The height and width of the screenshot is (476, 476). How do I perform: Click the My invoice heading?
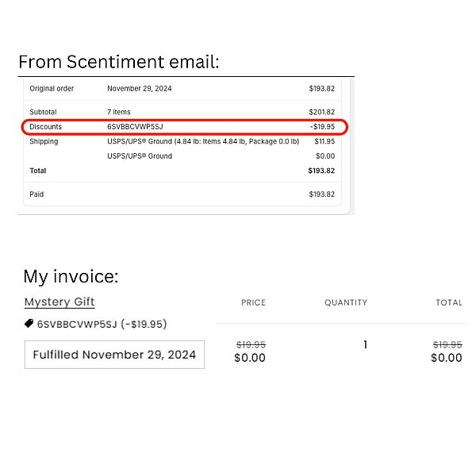point(71,277)
